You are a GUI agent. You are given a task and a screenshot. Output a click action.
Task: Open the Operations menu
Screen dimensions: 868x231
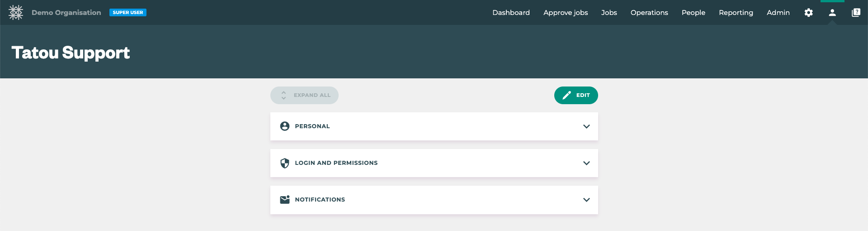pyautogui.click(x=649, y=13)
